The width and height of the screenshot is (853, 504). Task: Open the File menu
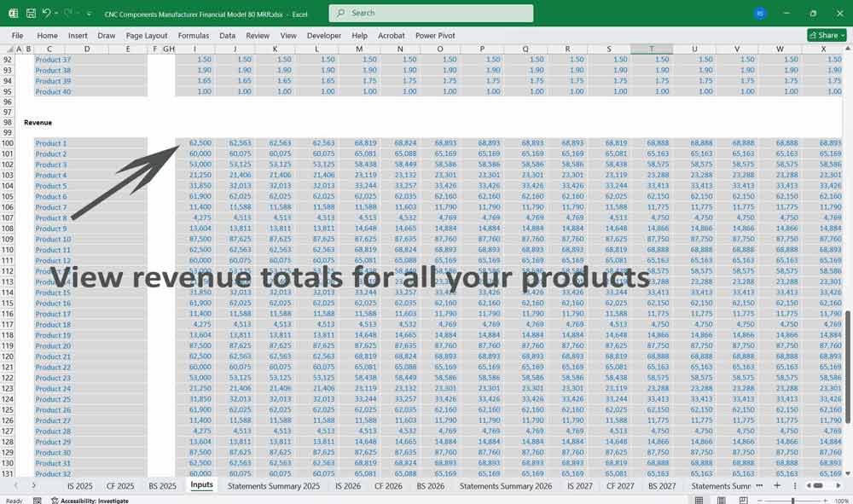tap(17, 35)
